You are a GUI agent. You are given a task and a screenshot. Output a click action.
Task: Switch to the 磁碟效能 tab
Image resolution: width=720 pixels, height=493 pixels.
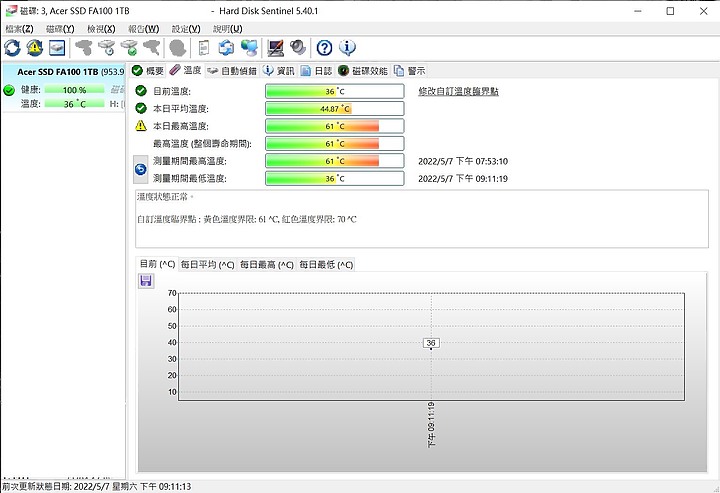click(363, 71)
